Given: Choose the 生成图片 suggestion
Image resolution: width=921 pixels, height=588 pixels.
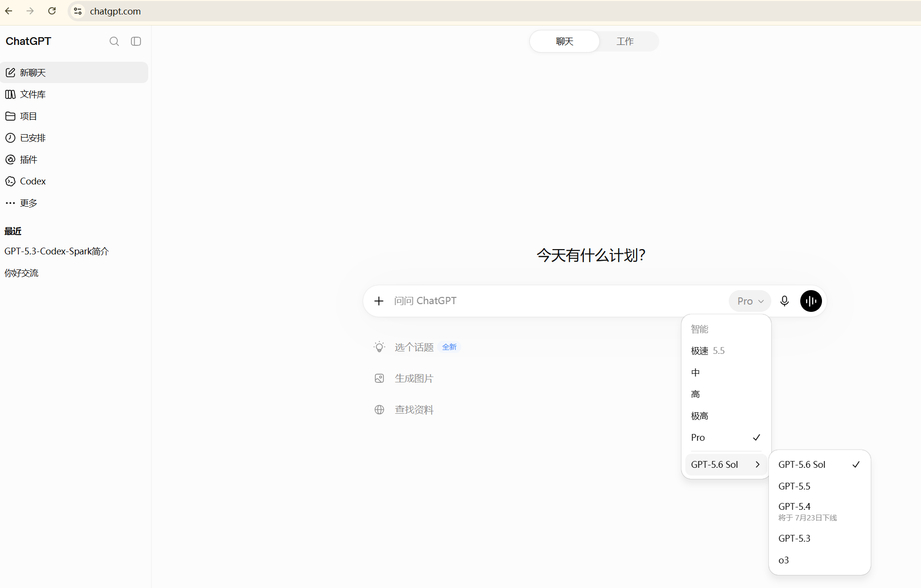Looking at the screenshot, I should pyautogui.click(x=404, y=378).
